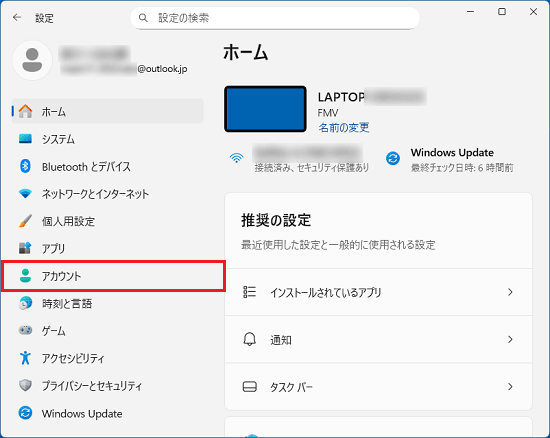Click the user profile avatar
Image resolution: width=550 pixels, height=438 pixels.
pyautogui.click(x=32, y=60)
